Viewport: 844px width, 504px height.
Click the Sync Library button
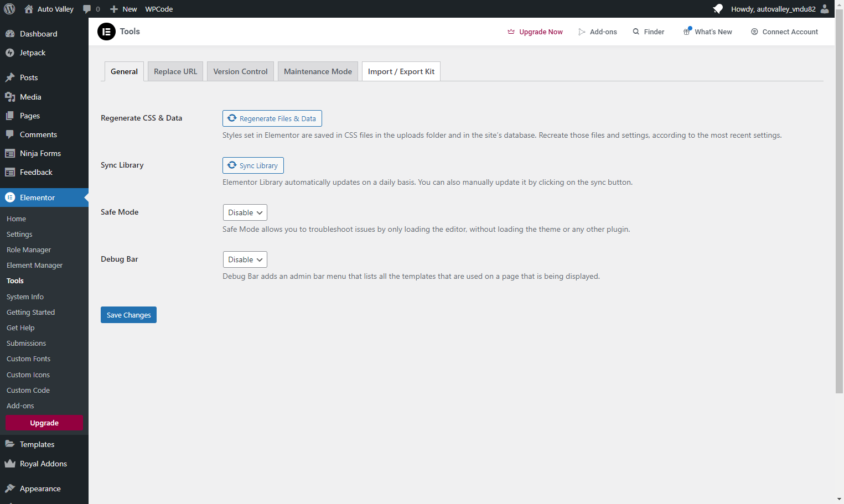tap(253, 165)
